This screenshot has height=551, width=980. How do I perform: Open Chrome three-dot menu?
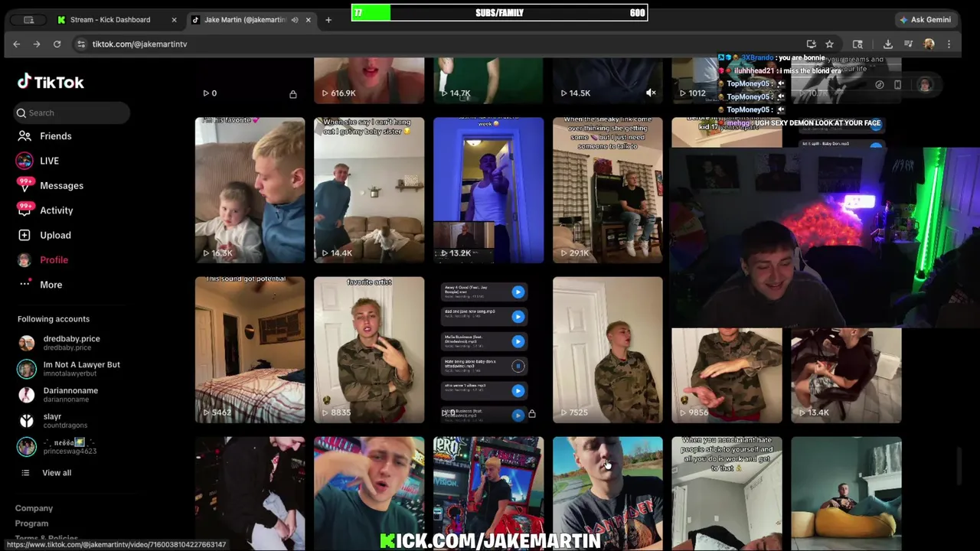click(x=949, y=44)
